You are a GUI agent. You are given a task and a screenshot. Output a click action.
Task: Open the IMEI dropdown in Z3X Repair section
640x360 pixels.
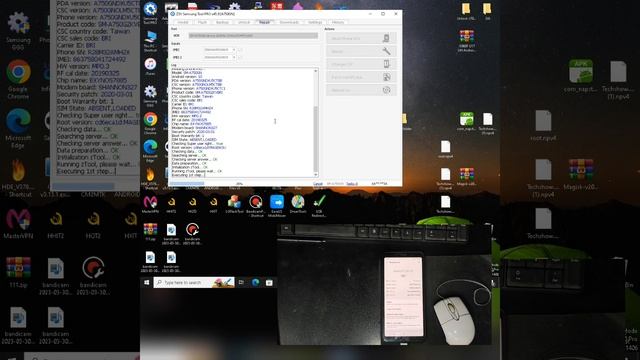(x=220, y=50)
